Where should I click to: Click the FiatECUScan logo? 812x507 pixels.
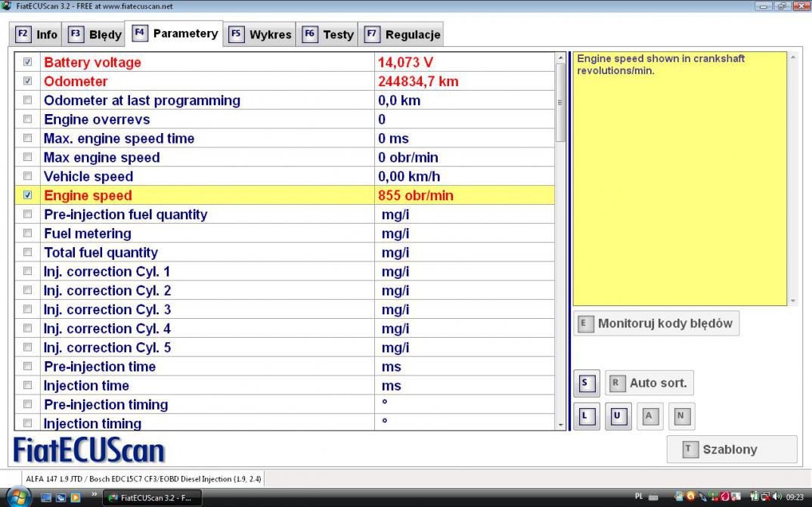(88, 450)
